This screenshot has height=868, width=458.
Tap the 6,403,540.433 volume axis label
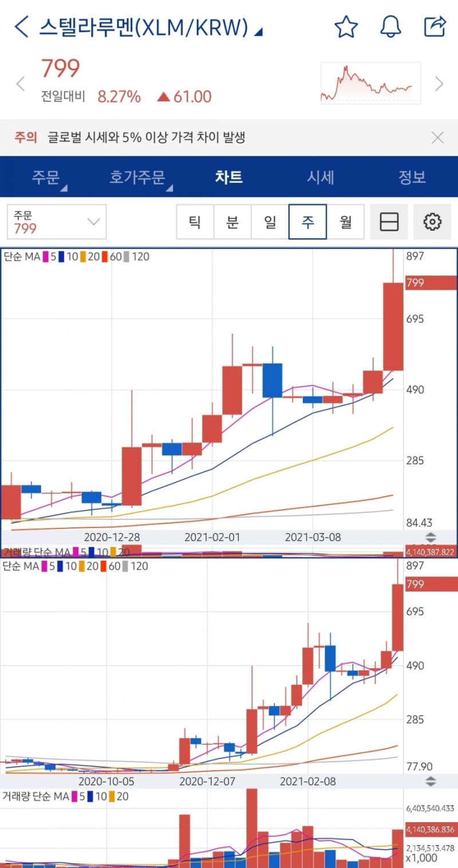430,808
